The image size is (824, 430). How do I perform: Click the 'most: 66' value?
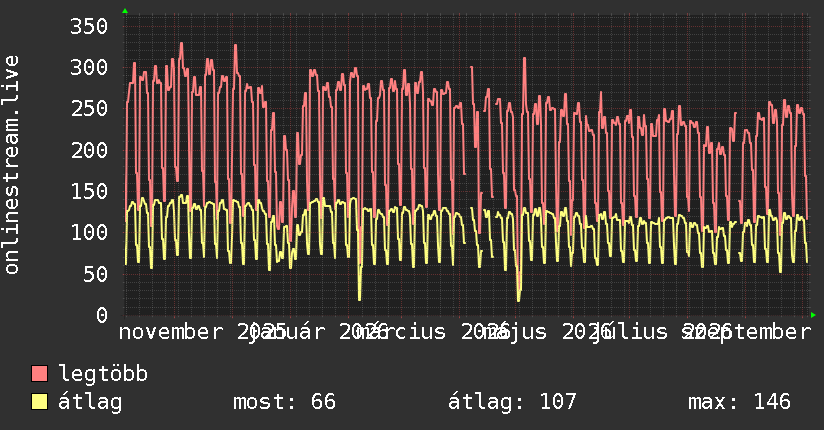coord(284,402)
